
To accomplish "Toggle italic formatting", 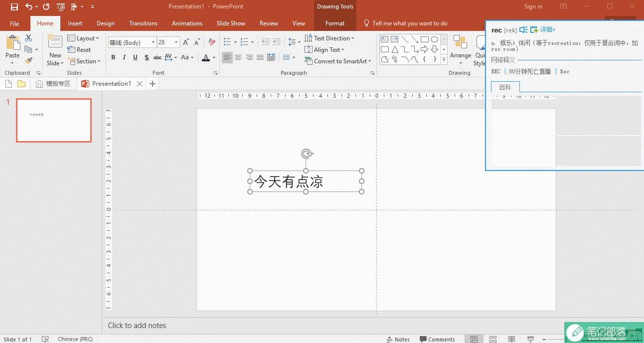I will [124, 57].
